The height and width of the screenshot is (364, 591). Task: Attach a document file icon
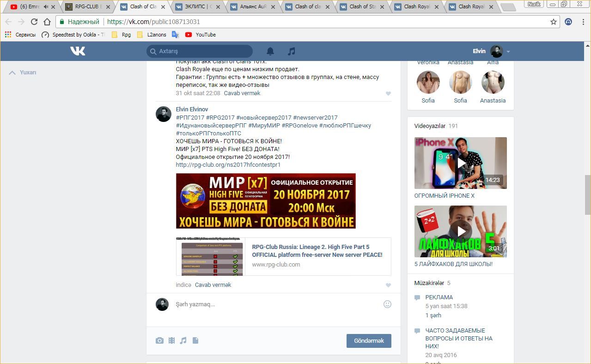pyautogui.click(x=195, y=340)
